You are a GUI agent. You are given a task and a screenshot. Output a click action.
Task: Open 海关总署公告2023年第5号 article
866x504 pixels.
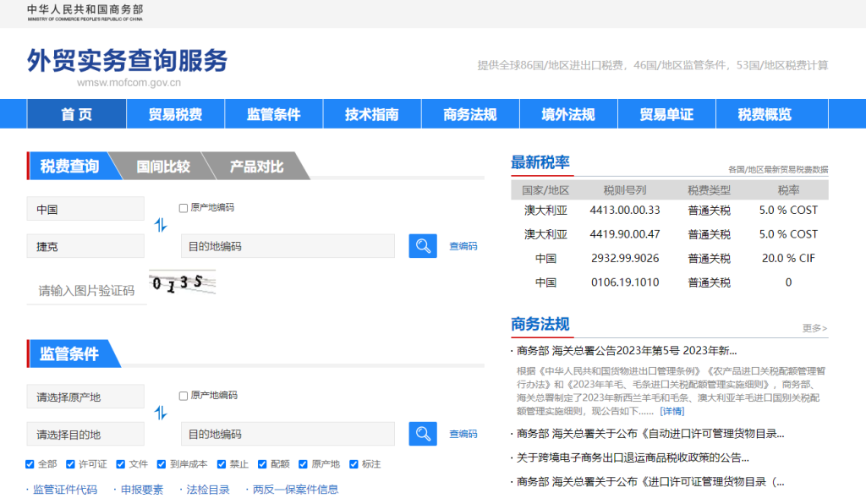coord(627,351)
